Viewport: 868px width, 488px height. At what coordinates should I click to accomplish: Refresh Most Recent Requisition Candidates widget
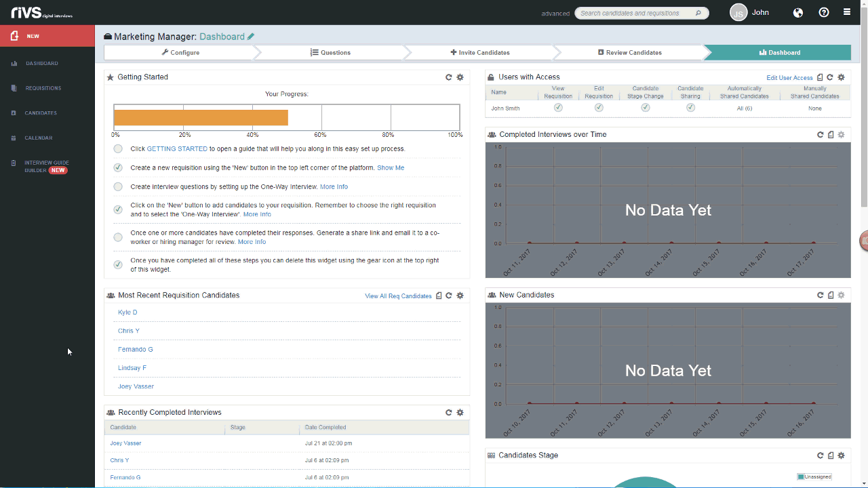pyautogui.click(x=448, y=296)
